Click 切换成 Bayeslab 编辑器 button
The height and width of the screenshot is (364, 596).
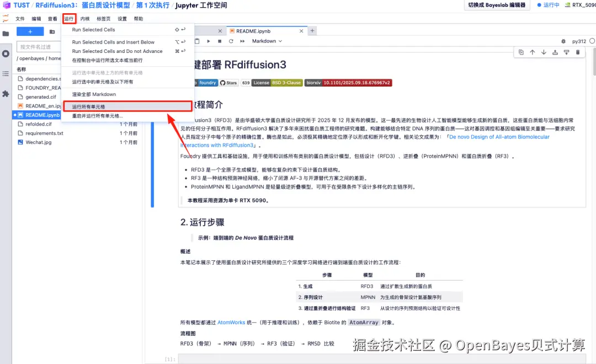[497, 5]
